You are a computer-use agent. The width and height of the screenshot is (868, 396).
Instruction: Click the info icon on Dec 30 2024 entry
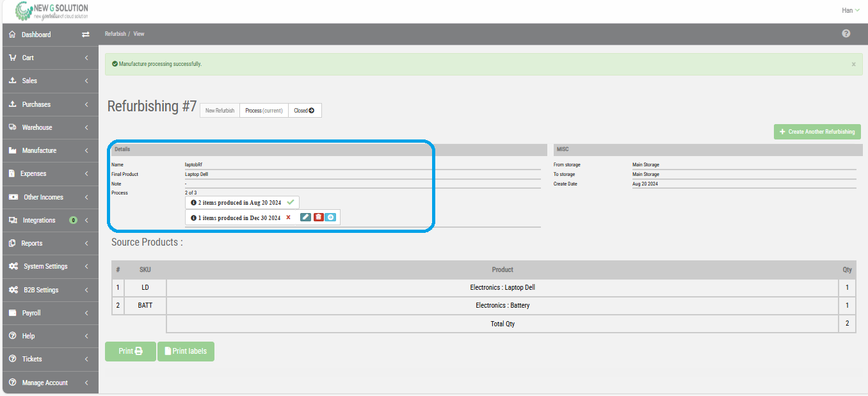coord(194,218)
